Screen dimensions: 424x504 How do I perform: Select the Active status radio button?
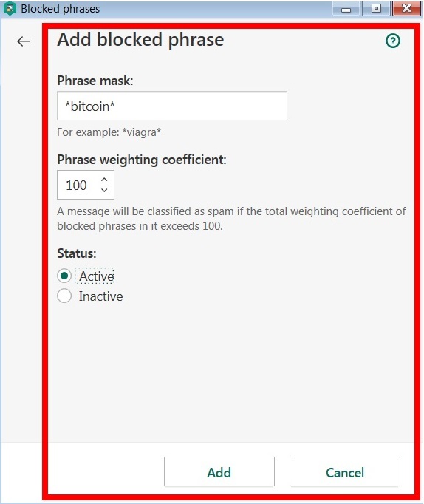64,276
